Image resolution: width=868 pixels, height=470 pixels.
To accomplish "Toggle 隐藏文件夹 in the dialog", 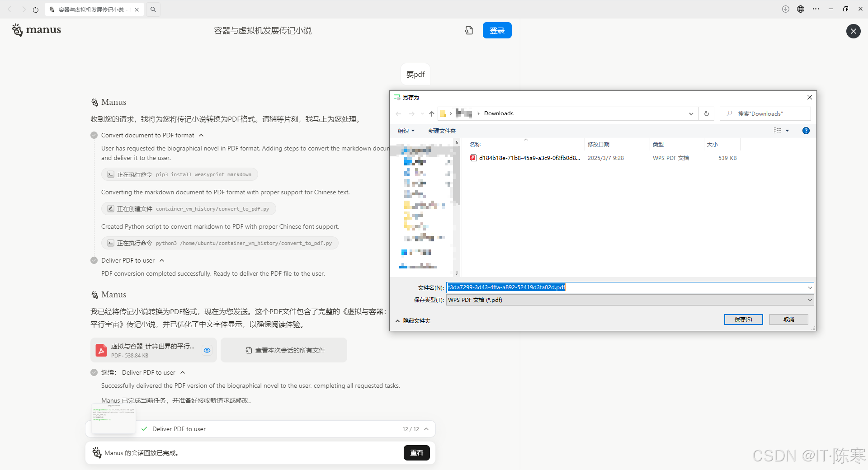I will tap(413, 320).
